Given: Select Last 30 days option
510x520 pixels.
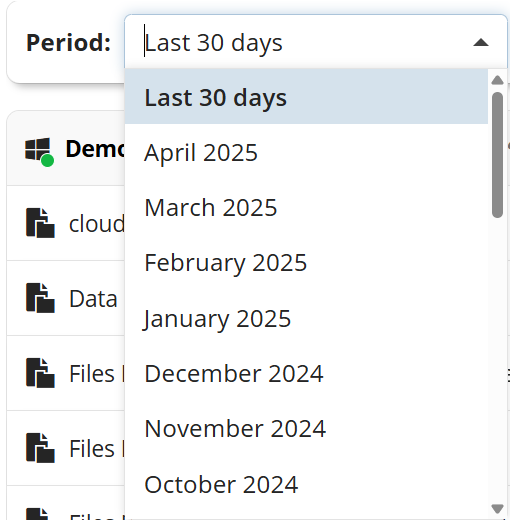Looking at the screenshot, I should pos(306,97).
